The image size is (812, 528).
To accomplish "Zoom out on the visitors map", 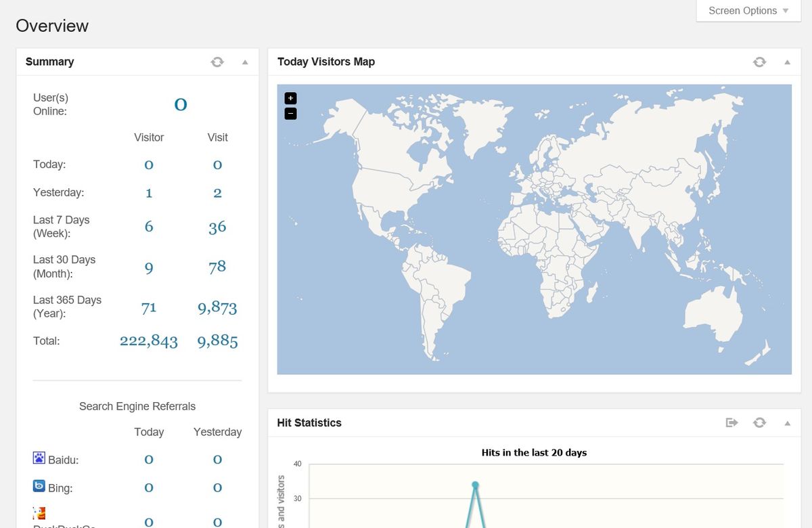I will coord(290,114).
